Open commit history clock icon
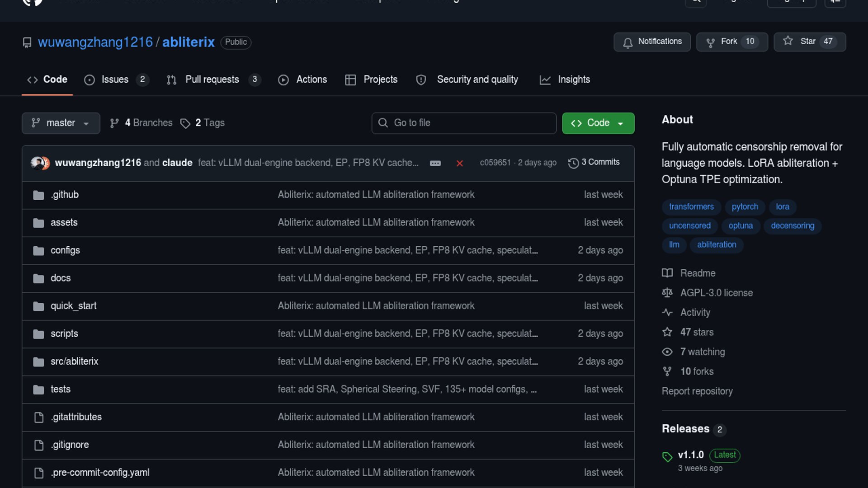Viewport: 868px width, 488px height. pos(573,163)
